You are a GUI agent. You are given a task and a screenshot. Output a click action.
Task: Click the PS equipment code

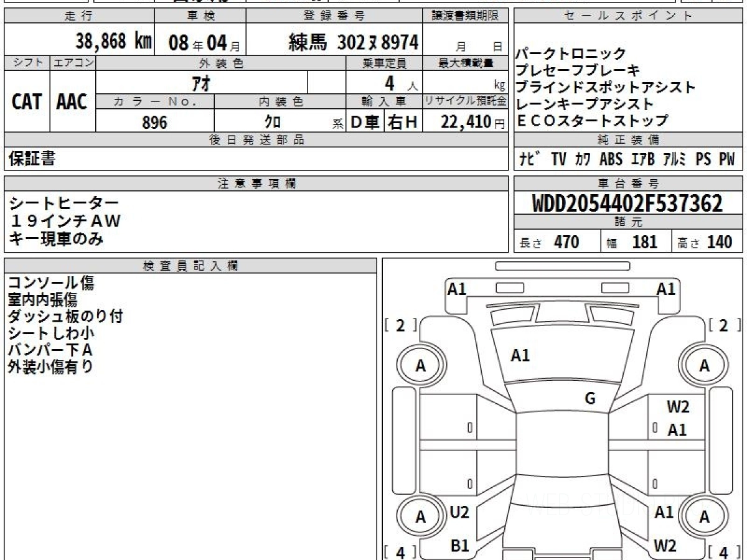coord(703,159)
